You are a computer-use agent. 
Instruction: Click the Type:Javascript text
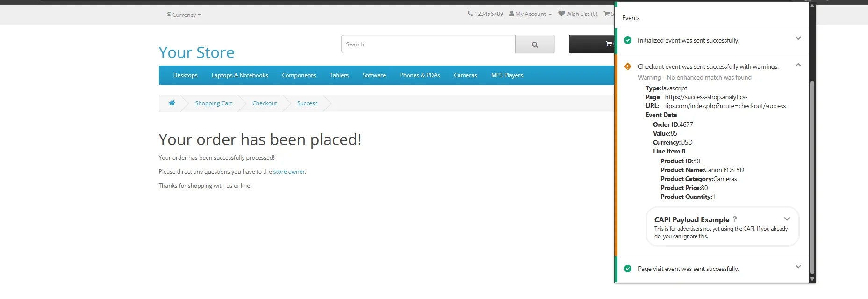pyautogui.click(x=666, y=88)
